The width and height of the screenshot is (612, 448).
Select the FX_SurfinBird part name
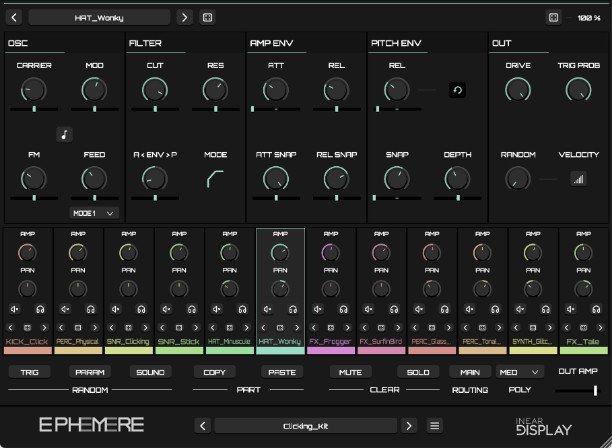click(381, 341)
